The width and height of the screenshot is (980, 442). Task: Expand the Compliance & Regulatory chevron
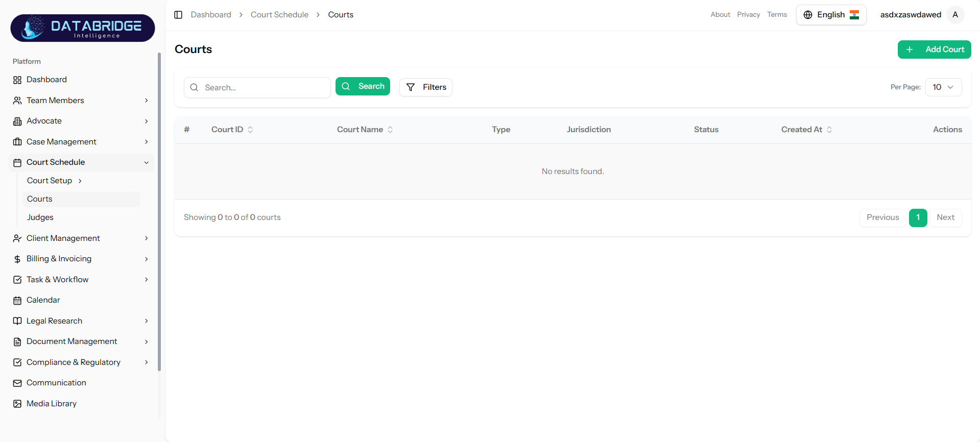[147, 362]
